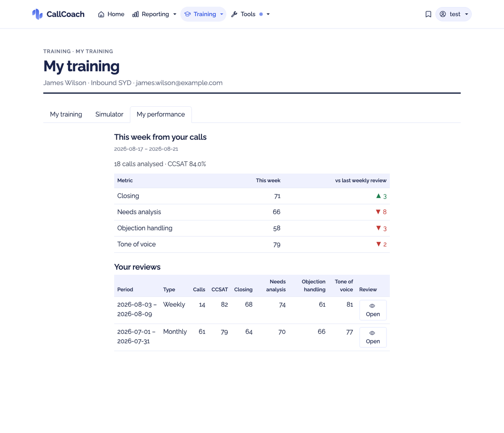Click the CallCoach brand name
504x433 pixels.
(66, 14)
